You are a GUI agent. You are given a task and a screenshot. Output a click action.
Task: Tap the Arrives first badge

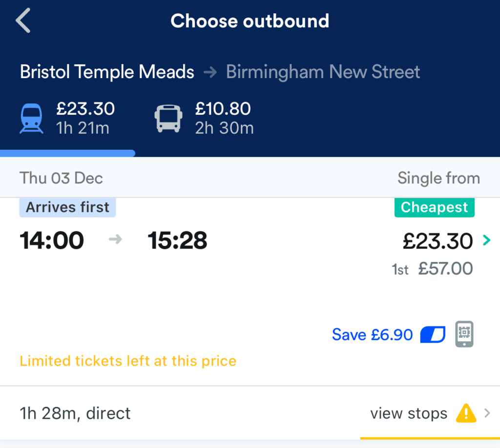pos(67,207)
